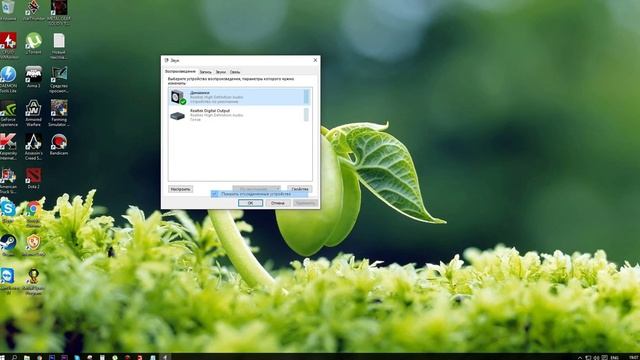Switch to the Воспроизведение tab
This screenshot has height=360, width=640.
pyautogui.click(x=180, y=71)
